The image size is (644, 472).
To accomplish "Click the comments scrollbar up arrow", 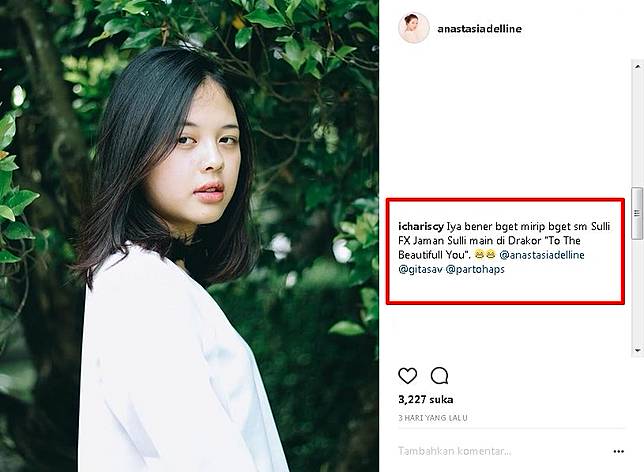I will tap(637, 66).
